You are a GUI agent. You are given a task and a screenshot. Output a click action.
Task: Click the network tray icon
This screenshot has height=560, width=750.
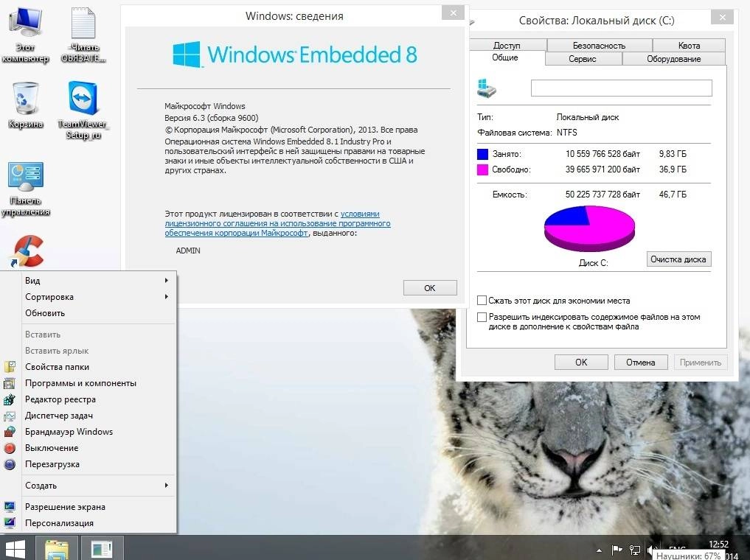coord(635,550)
